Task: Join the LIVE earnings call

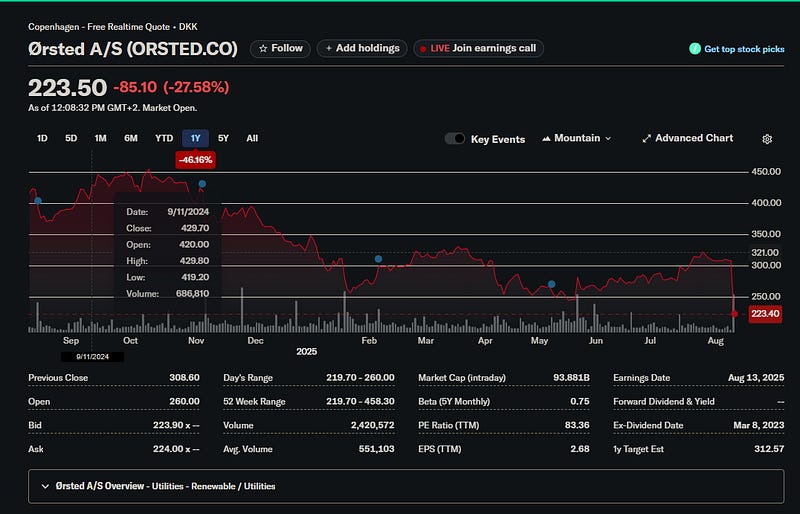Action: (479, 48)
